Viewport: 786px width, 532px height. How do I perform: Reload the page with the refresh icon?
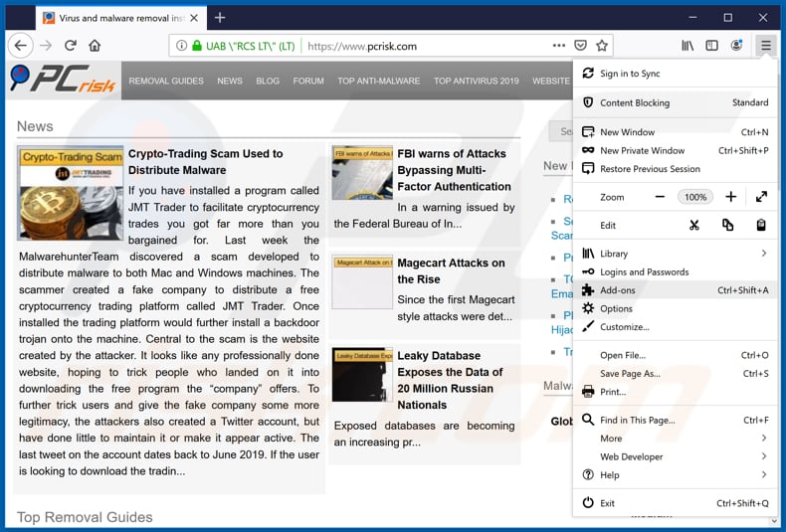coord(71,46)
